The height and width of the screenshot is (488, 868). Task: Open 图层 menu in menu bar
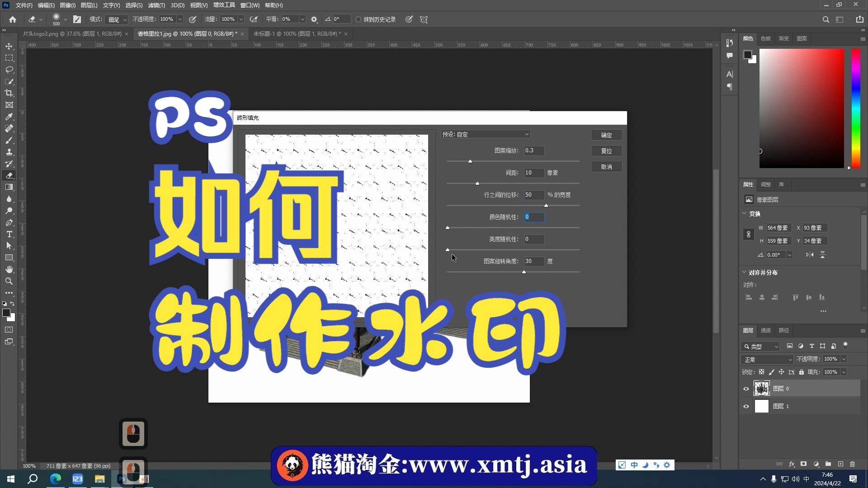tap(88, 5)
